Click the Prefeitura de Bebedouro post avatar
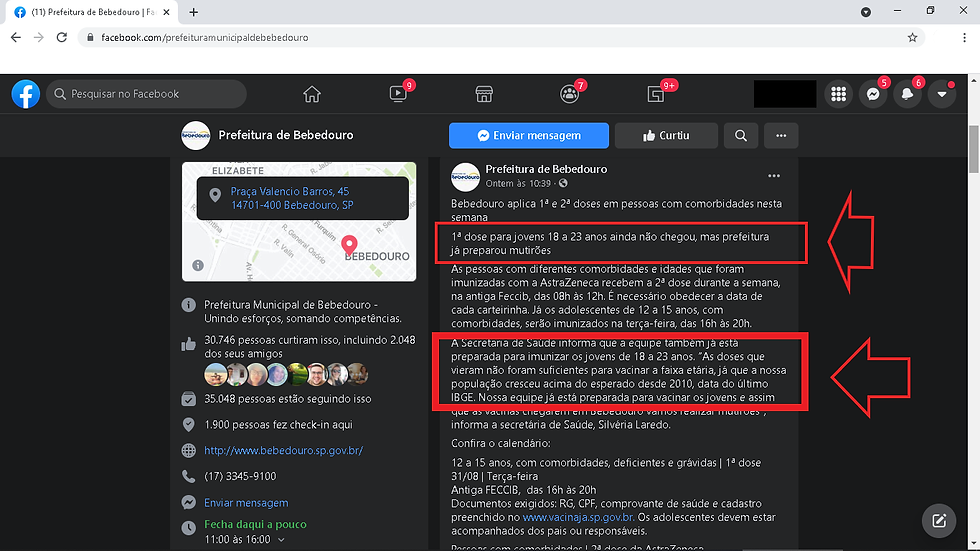The height and width of the screenshot is (551, 980). coord(465,177)
